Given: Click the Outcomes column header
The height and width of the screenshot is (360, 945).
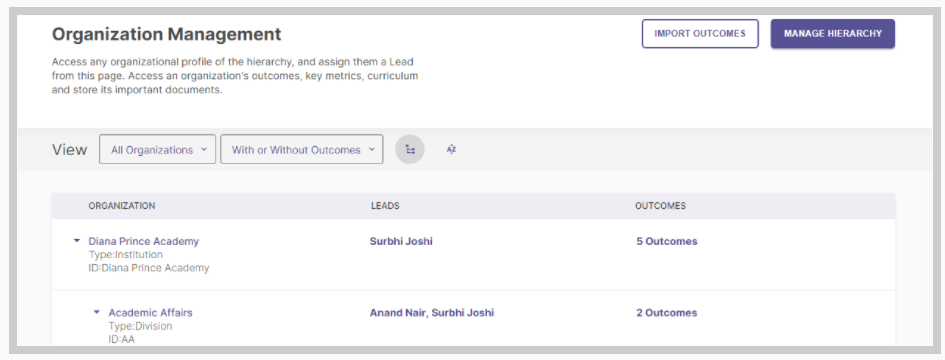Looking at the screenshot, I should (661, 206).
